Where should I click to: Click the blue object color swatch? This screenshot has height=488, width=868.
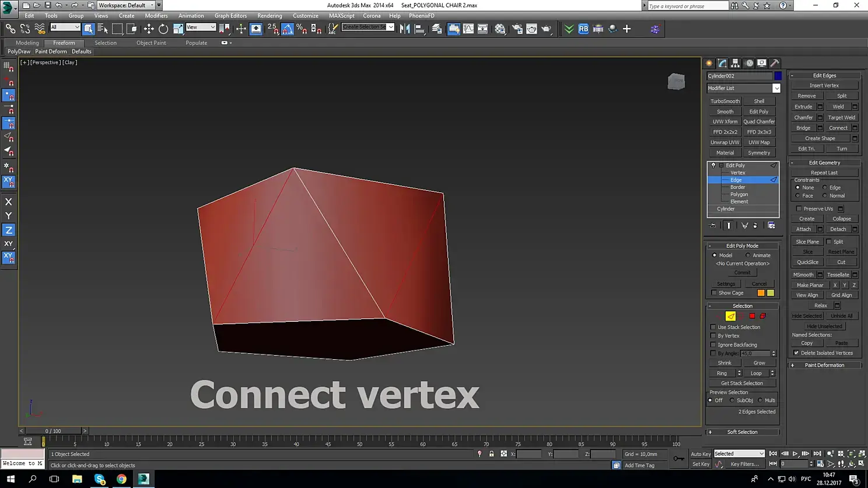778,76
